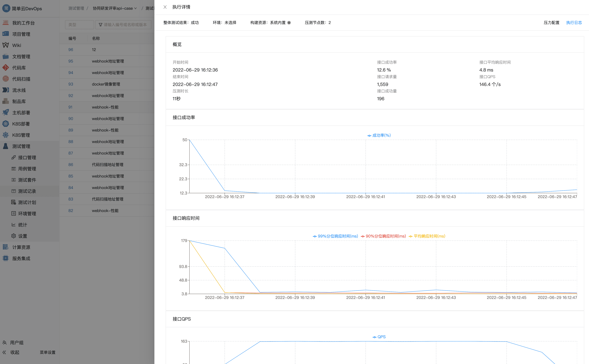The image size is (589, 364).
Task: Click the 菜单设置 button
Action: 47,352
